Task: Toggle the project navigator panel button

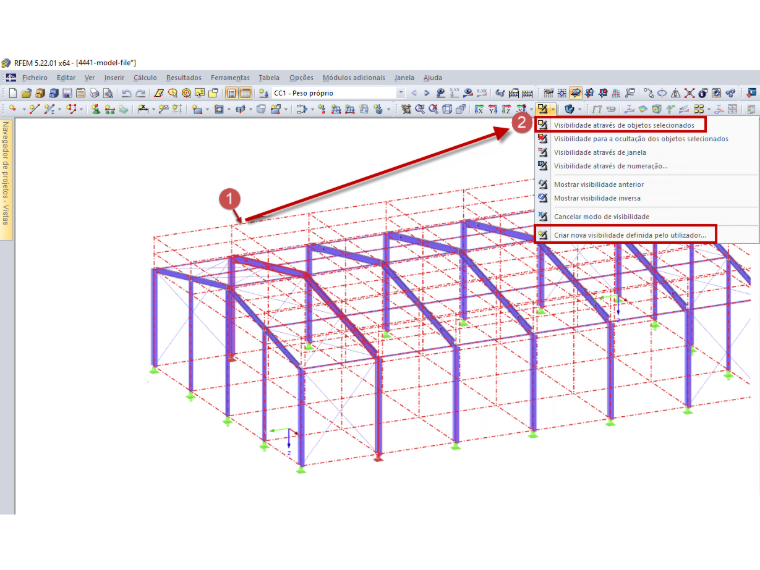Action: point(232,93)
